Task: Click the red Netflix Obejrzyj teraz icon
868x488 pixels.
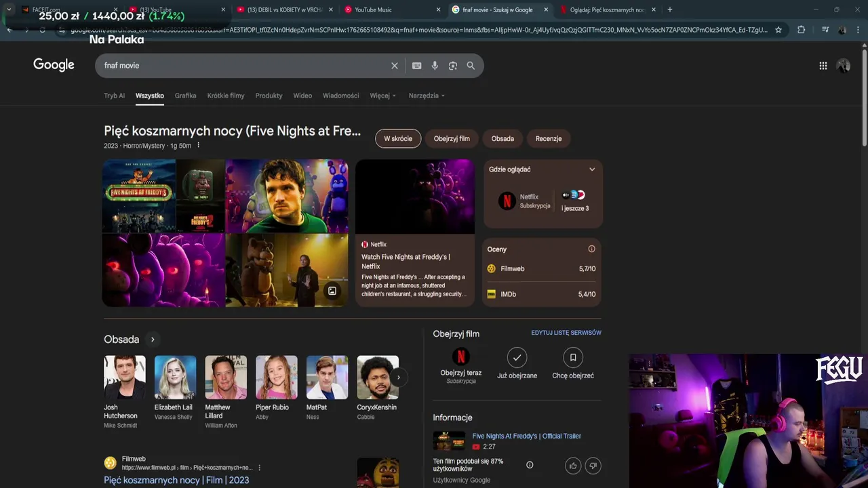Action: point(461,357)
